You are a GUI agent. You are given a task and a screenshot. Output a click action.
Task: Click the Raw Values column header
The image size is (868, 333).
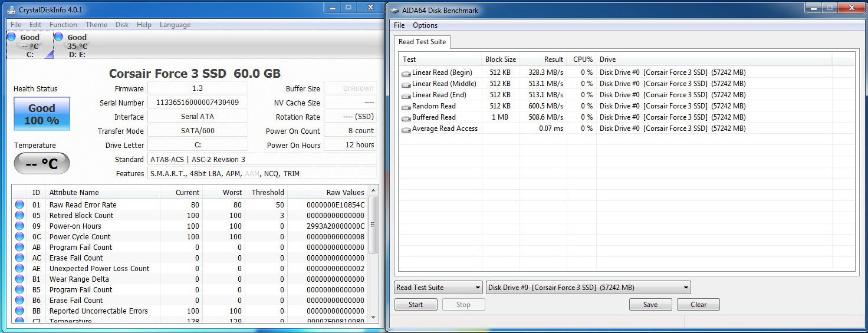pyautogui.click(x=327, y=192)
